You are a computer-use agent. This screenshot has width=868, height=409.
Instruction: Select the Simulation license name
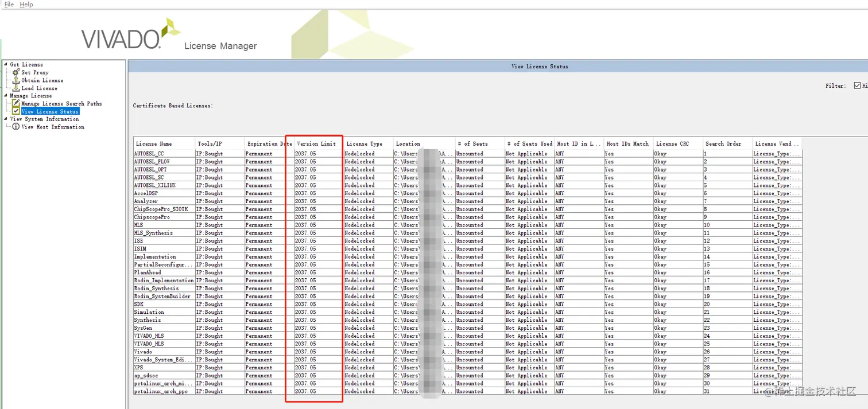[x=149, y=312]
